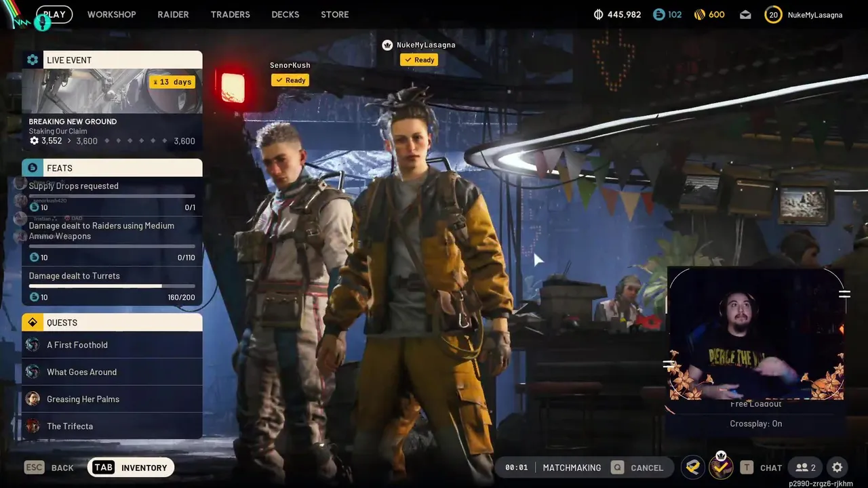Click the Staking Our Claim subtitle

pyautogui.click(x=58, y=131)
